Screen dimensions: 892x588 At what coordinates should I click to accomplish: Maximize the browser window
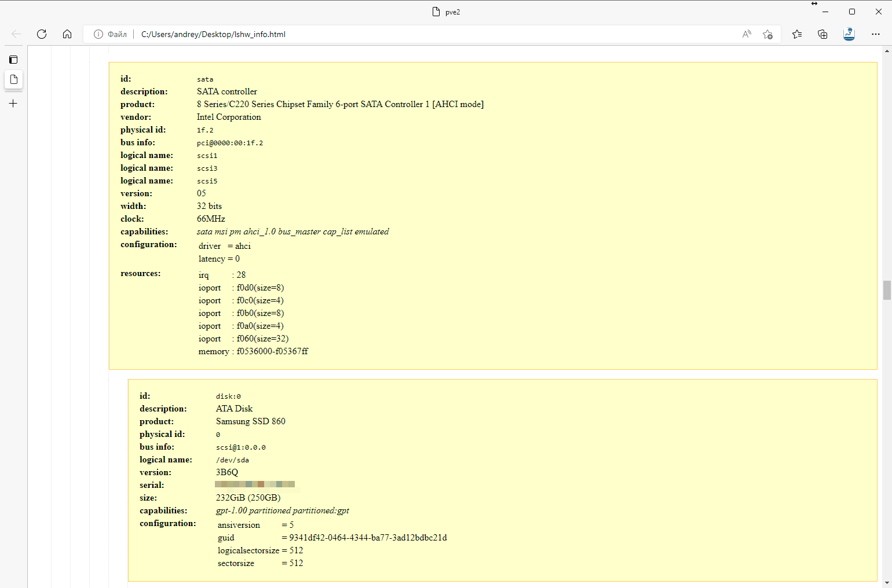pyautogui.click(x=852, y=12)
